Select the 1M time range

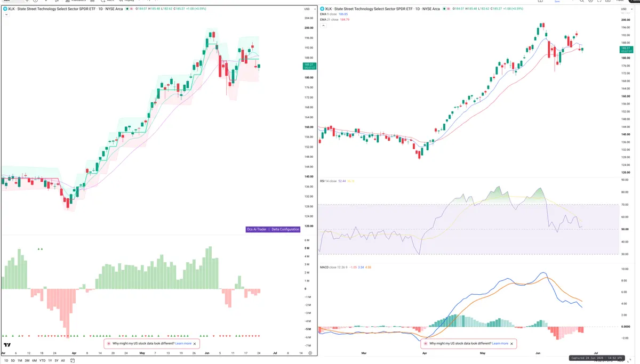tap(20, 361)
